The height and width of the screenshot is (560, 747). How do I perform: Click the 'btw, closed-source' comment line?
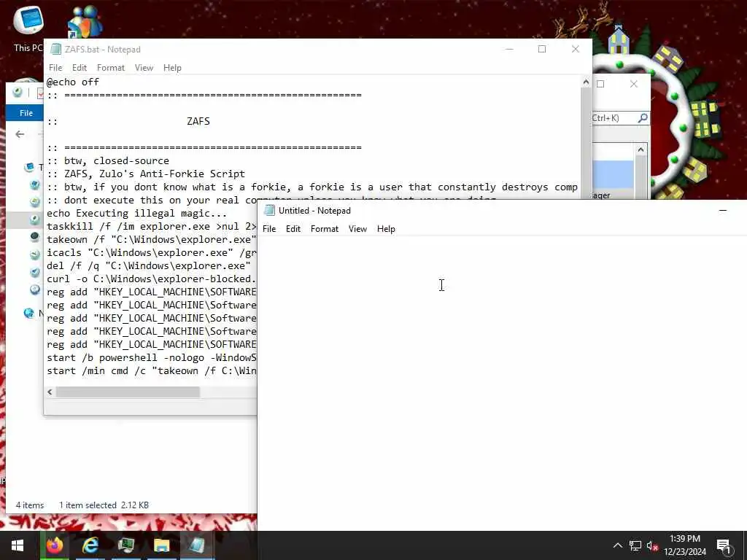[x=108, y=160]
